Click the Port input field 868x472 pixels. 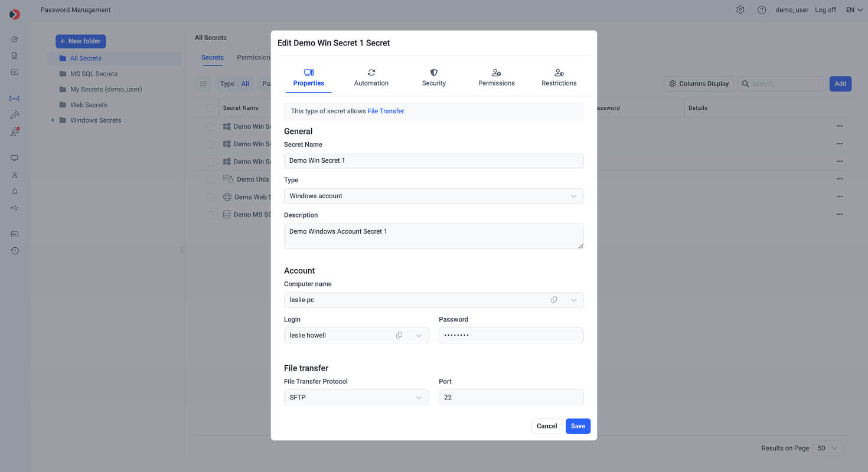511,398
